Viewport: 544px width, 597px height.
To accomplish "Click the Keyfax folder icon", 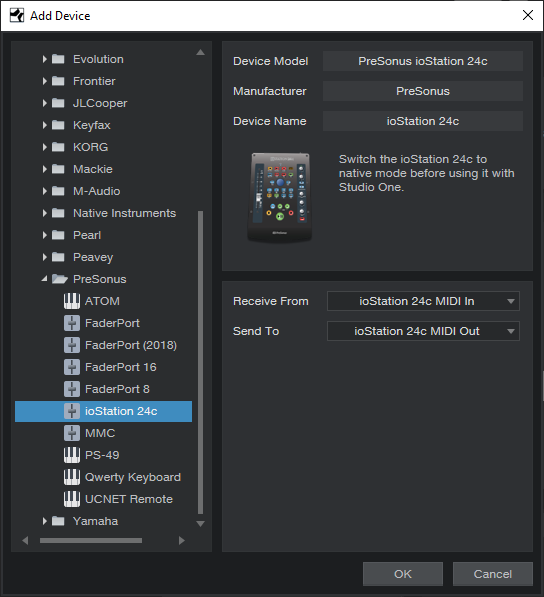I will (x=58, y=125).
